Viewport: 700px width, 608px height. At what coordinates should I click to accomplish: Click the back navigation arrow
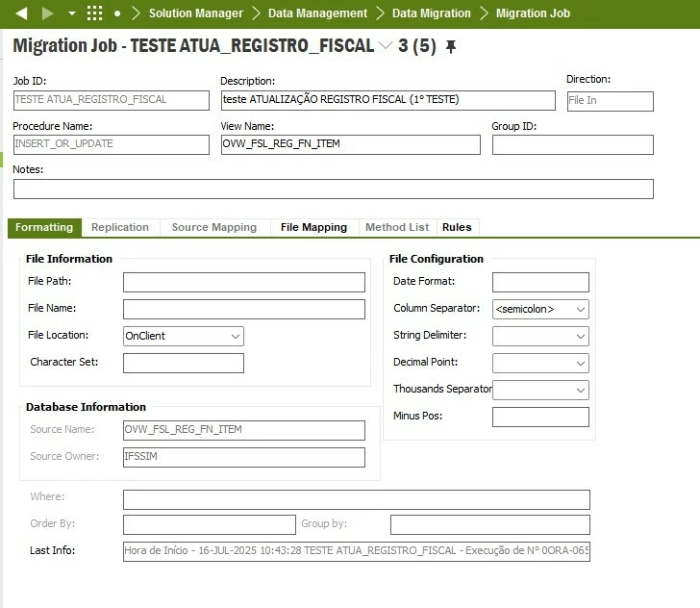21,13
